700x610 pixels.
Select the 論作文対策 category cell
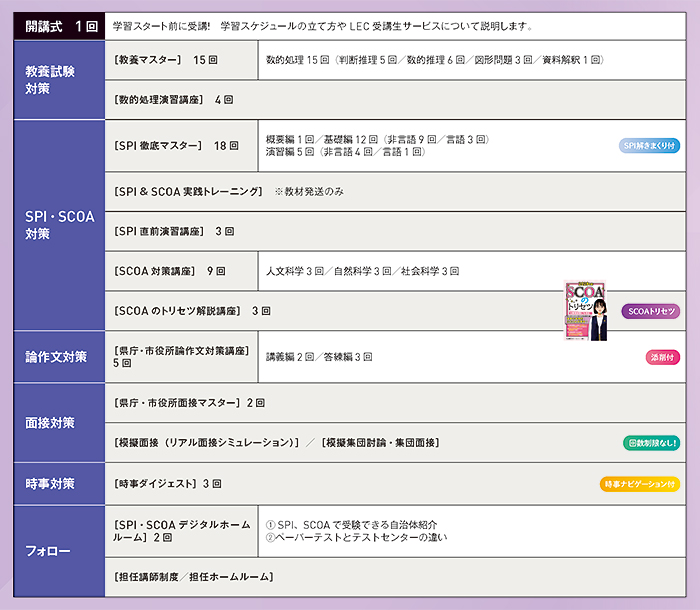point(56,356)
